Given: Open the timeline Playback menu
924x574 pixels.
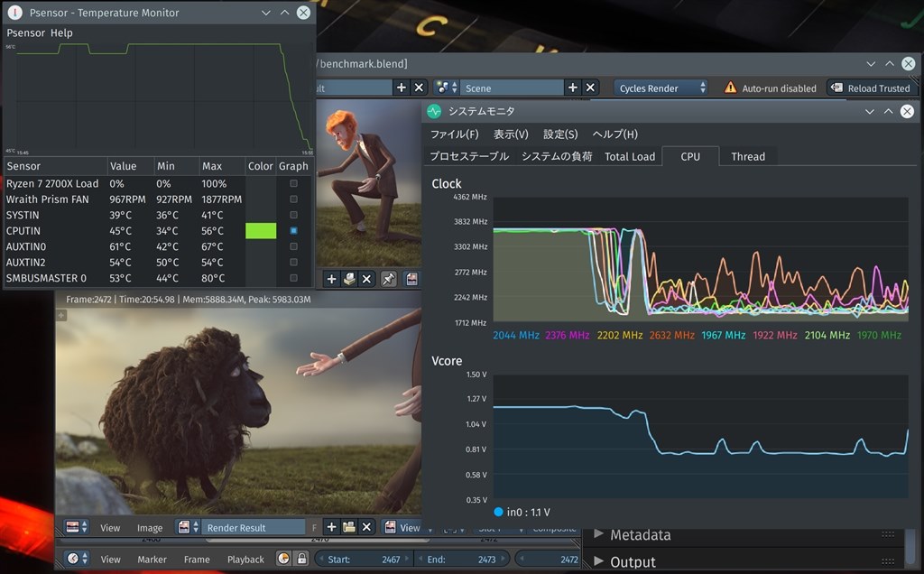Looking at the screenshot, I should 245,560.
